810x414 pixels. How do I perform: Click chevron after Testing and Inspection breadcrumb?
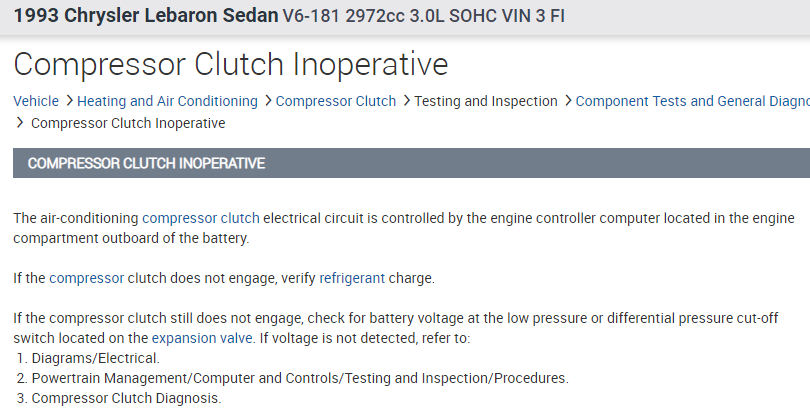567,101
